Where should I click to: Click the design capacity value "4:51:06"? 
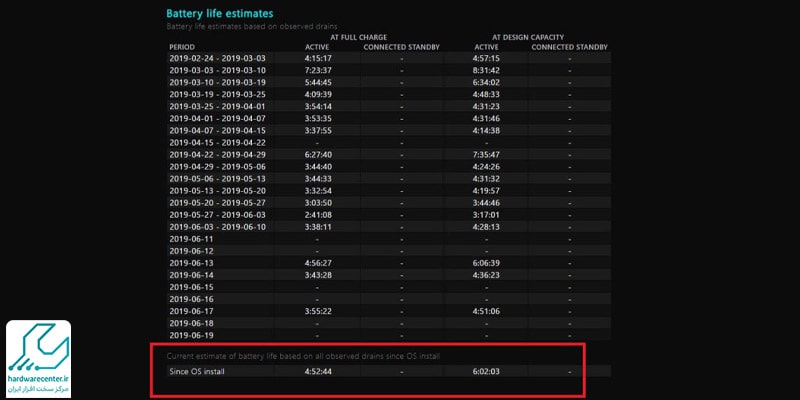click(x=486, y=311)
